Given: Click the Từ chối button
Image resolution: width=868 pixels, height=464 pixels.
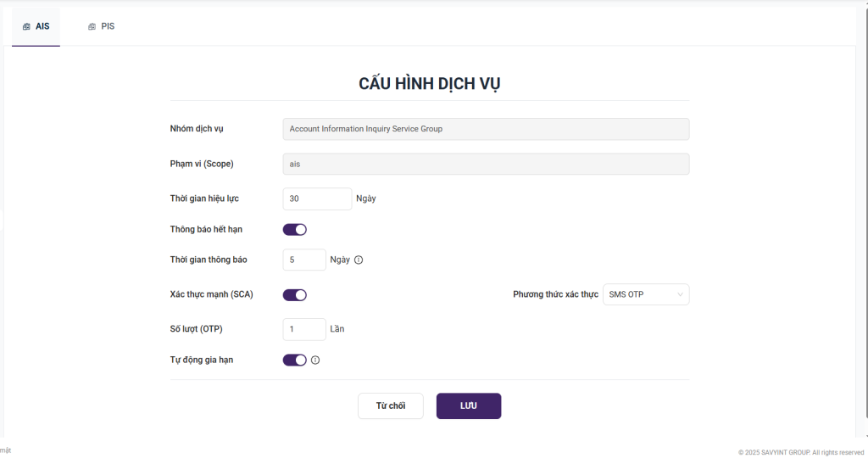Looking at the screenshot, I should (390, 406).
